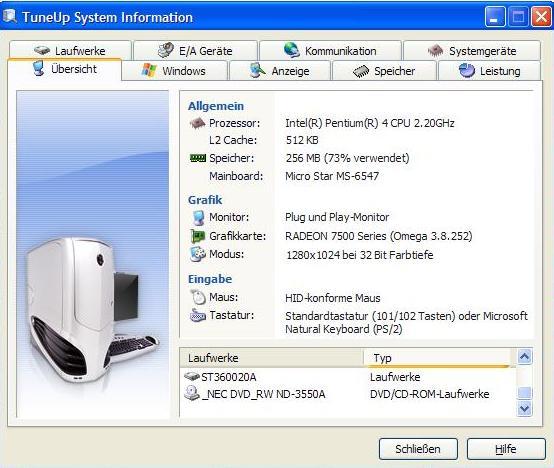The height and width of the screenshot is (468, 554).
Task: Select the _NEC DVD_RW ND-3550A row
Action: [348, 394]
